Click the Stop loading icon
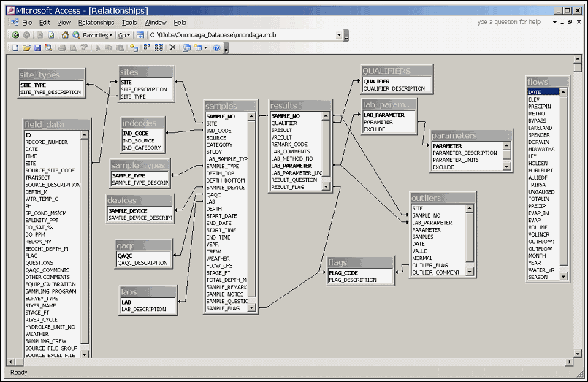Viewport: 588px width, 382px height. pos(40,35)
